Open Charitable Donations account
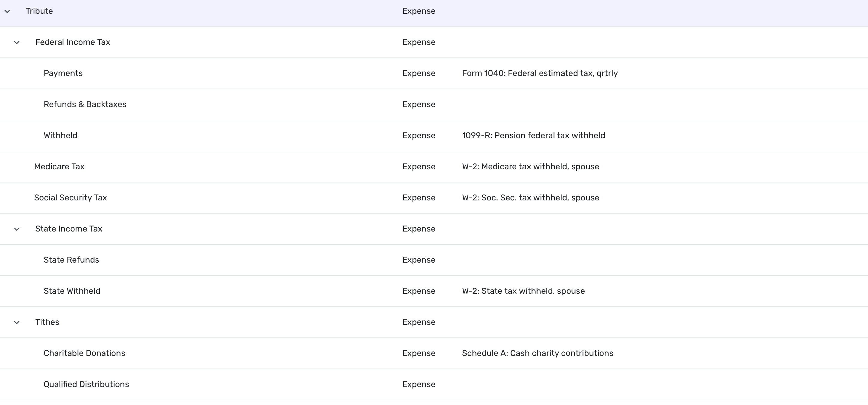 coord(84,353)
